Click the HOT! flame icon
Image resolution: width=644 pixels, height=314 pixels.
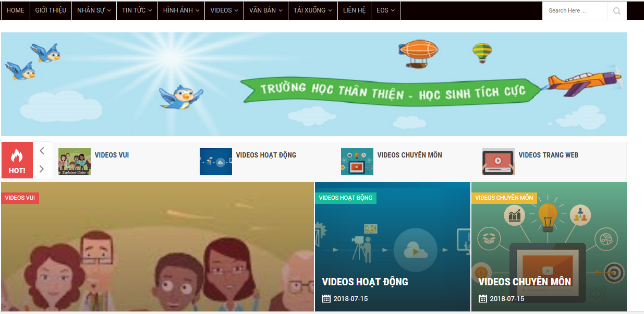coord(17,155)
